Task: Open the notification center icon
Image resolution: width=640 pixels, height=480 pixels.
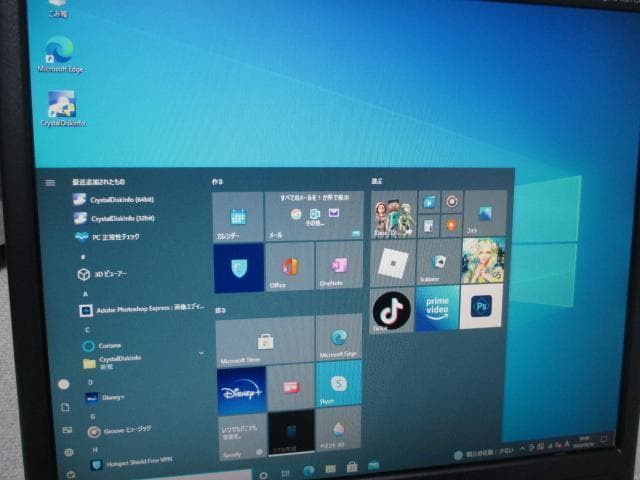Action: tap(604, 440)
